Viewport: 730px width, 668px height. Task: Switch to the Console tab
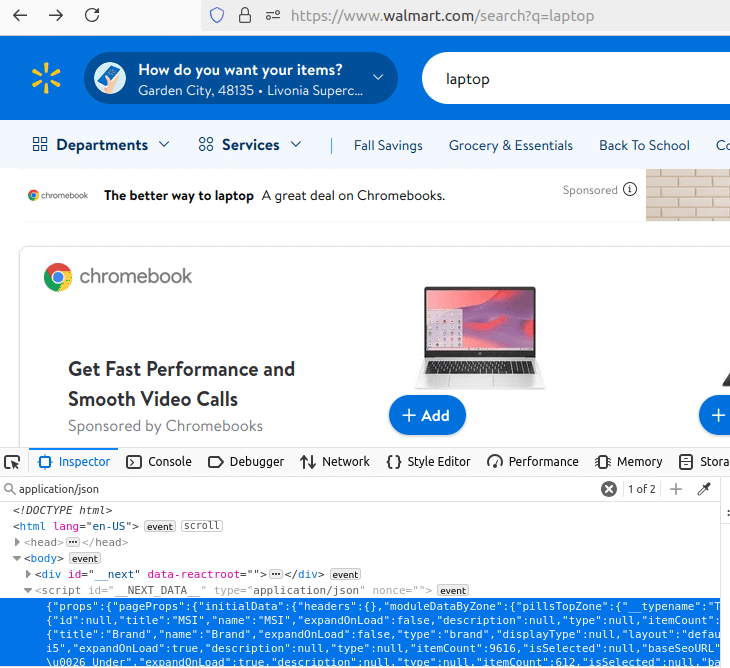(x=159, y=462)
